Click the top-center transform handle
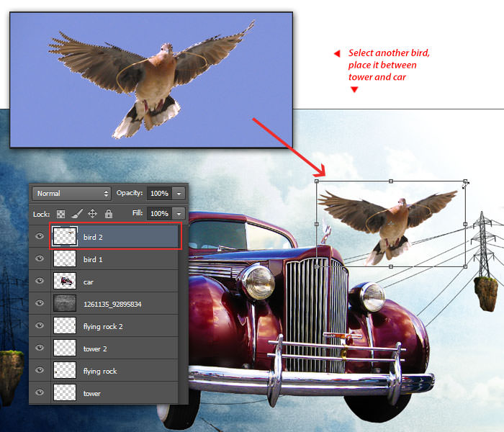The width and height of the screenshot is (504, 432). [x=391, y=181]
